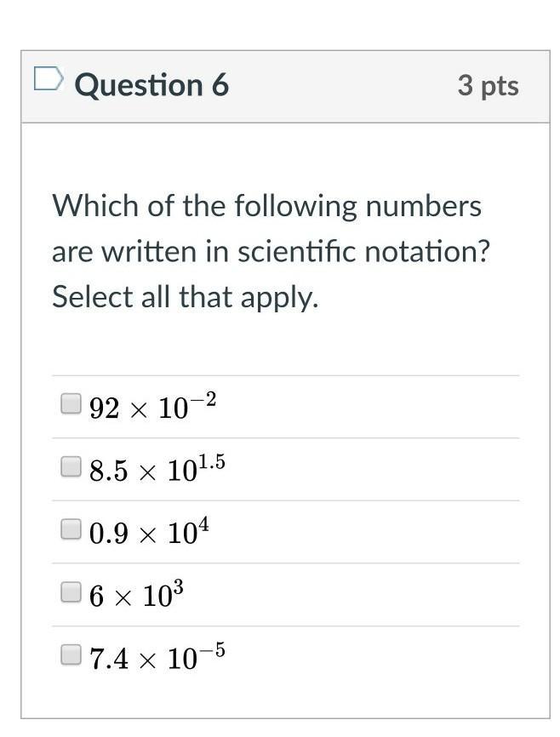The image size is (560, 737).
Task: Choose the 8.5 × 10^1.5 answer text
Action: pyautogui.click(x=157, y=469)
